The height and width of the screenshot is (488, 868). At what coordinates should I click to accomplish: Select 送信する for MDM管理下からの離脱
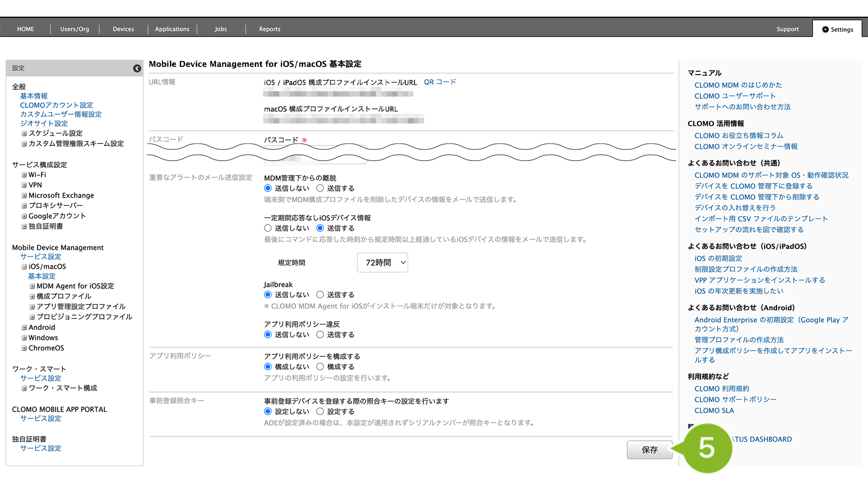point(320,188)
